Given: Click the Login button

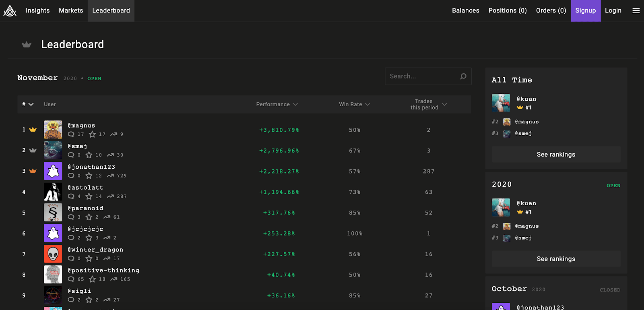Looking at the screenshot, I should (x=613, y=10).
